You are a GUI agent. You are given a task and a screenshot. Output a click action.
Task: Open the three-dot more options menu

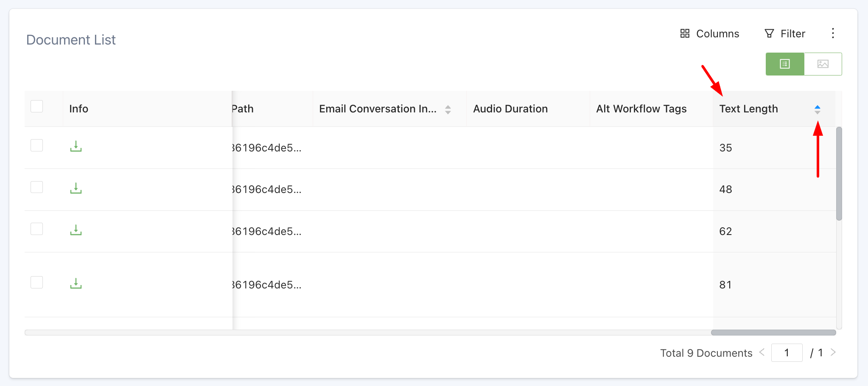point(833,34)
